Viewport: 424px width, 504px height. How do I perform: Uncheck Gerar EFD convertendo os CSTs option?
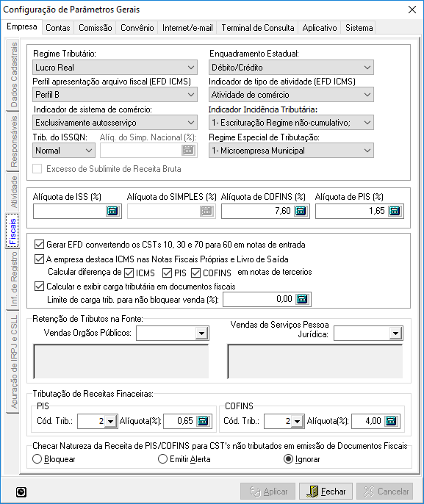point(39,245)
